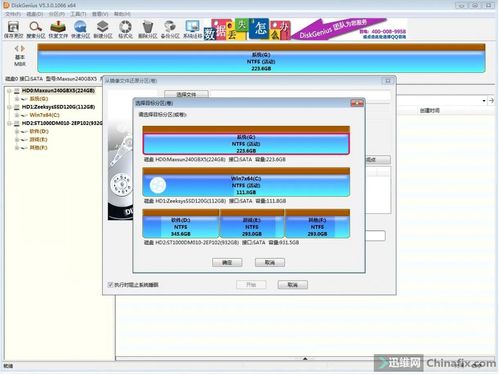Image resolution: width=499 pixels, height=374 pixels.
Task: Open the Tools (工具) menu
Action: 78,14
